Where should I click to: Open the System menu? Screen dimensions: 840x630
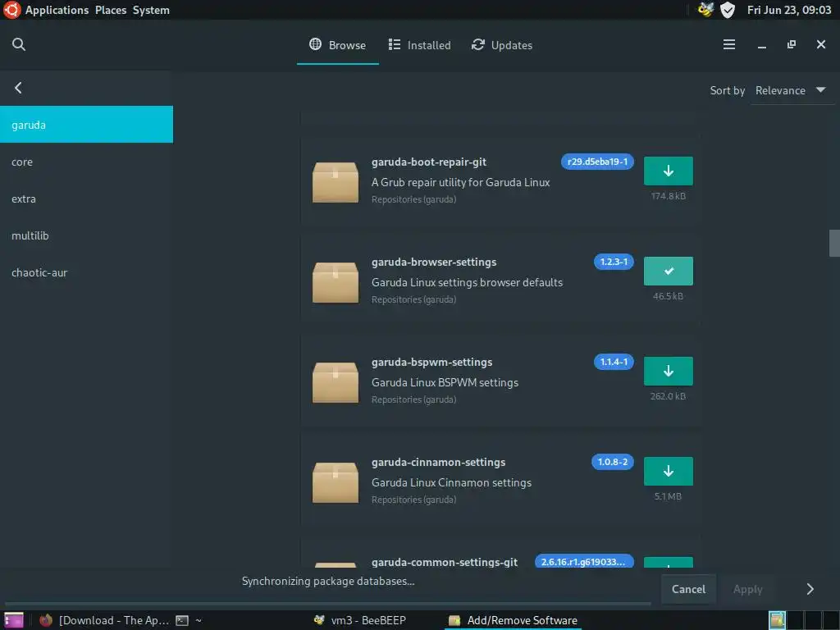(151, 10)
